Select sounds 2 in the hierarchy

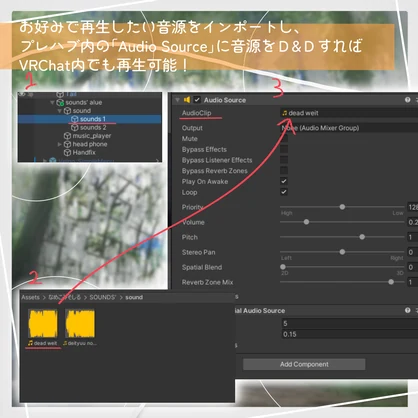pos(93,128)
